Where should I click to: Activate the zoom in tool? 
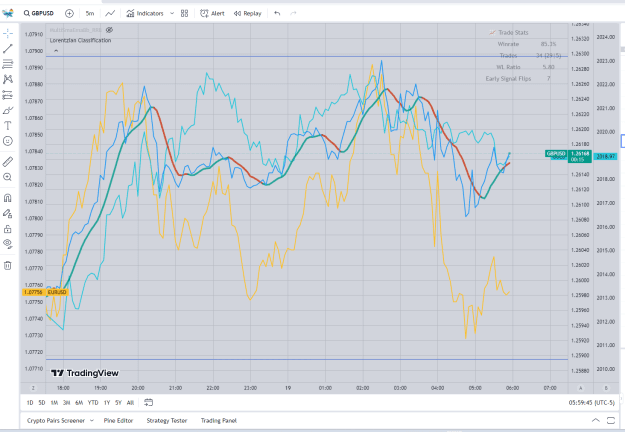[x=8, y=177]
